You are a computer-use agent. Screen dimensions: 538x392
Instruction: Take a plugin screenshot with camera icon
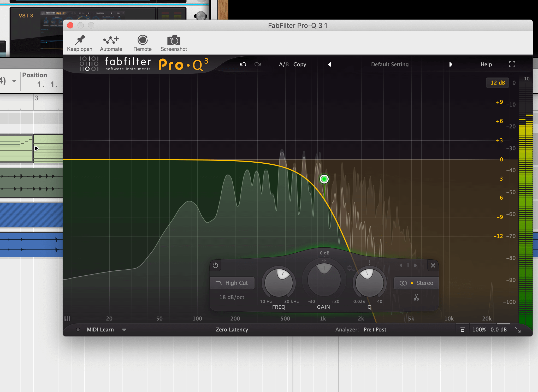[174, 40]
